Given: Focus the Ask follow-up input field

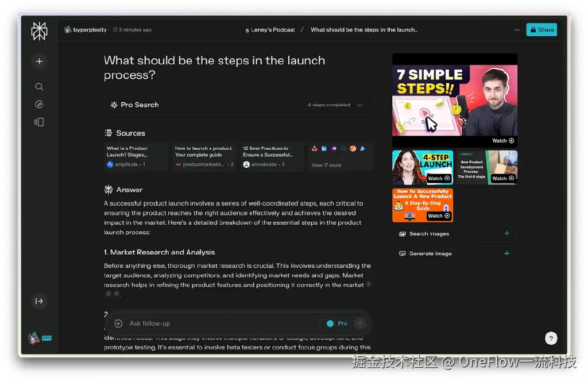Looking at the screenshot, I should point(221,324).
